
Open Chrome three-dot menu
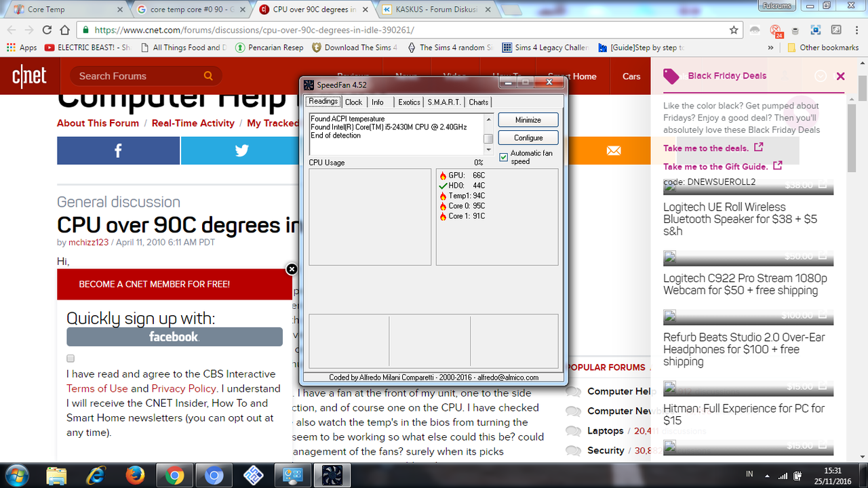856,30
